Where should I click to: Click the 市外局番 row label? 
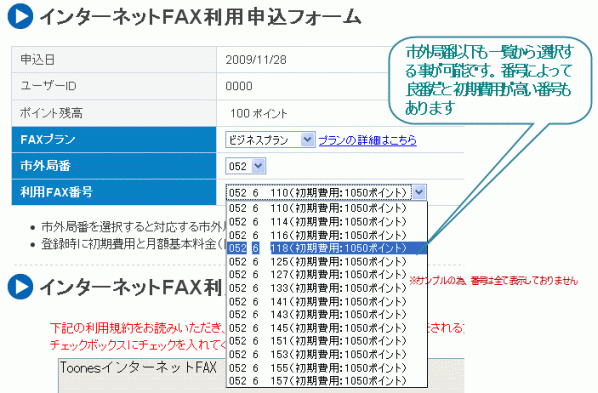114,166
